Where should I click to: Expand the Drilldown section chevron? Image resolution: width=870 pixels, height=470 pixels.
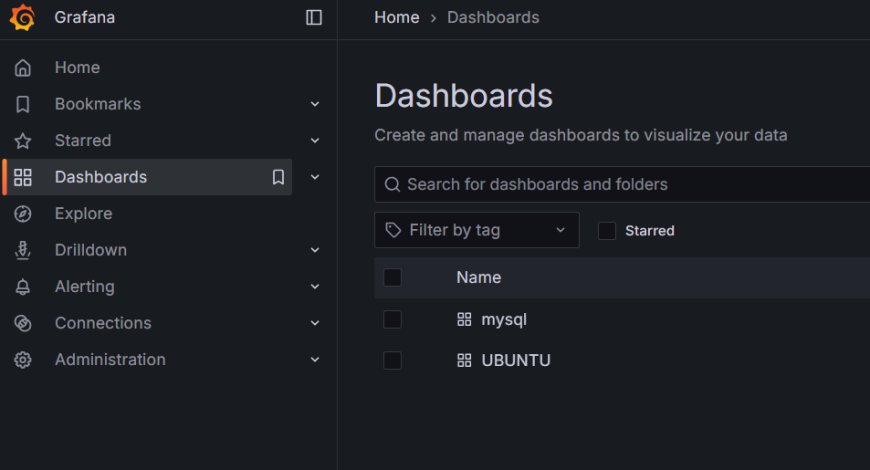click(x=315, y=250)
